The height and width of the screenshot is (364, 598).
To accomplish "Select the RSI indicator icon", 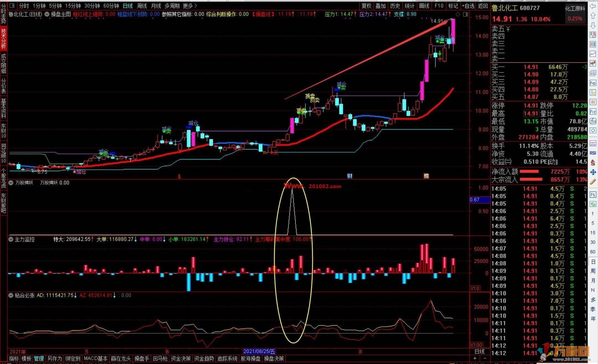I will tap(593, 153).
